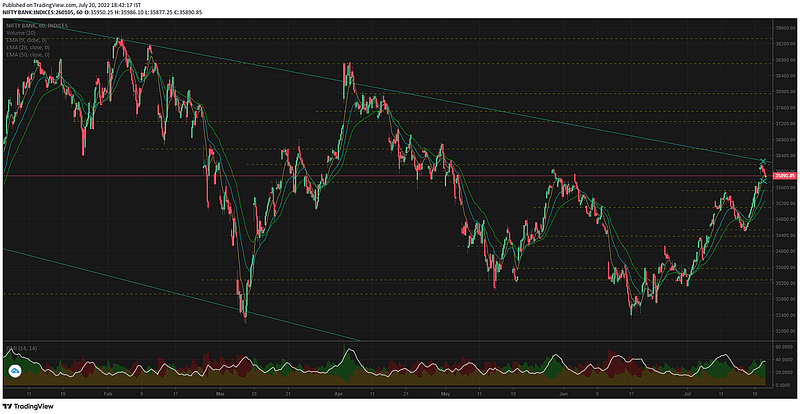Click the 38800.00 price axis label

[x=785, y=60]
